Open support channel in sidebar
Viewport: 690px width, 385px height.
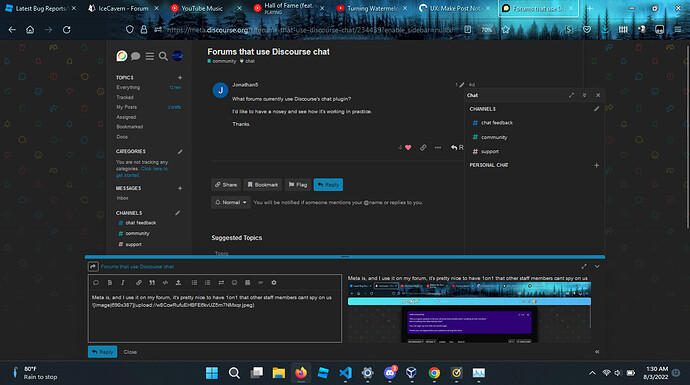133,244
